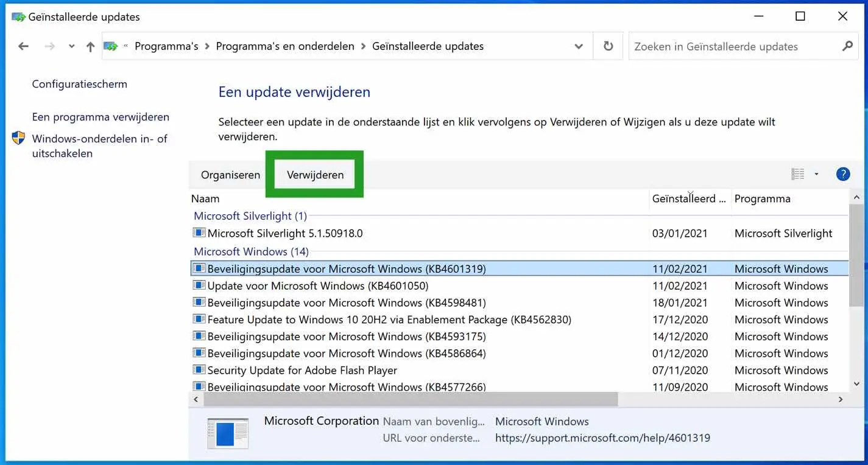Expand the address bar history dropdown
The width and height of the screenshot is (868, 465).
coord(579,46)
